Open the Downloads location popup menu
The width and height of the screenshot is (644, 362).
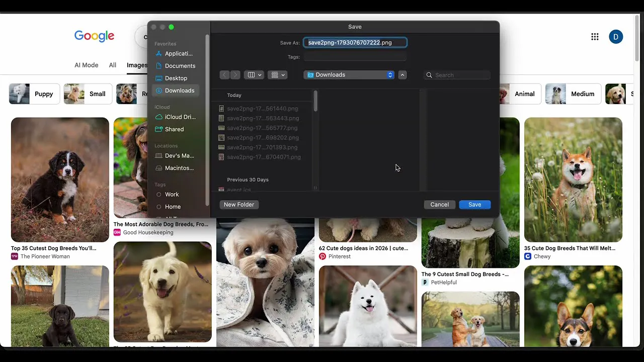349,75
